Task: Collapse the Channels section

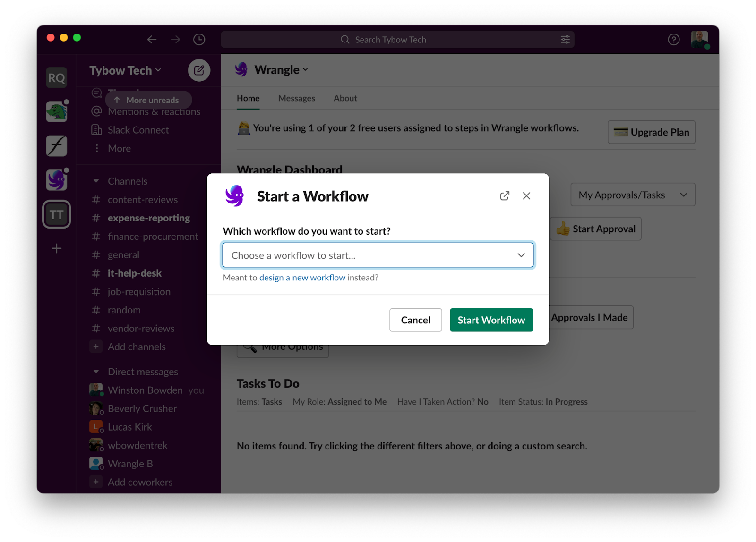Action: (x=96, y=181)
